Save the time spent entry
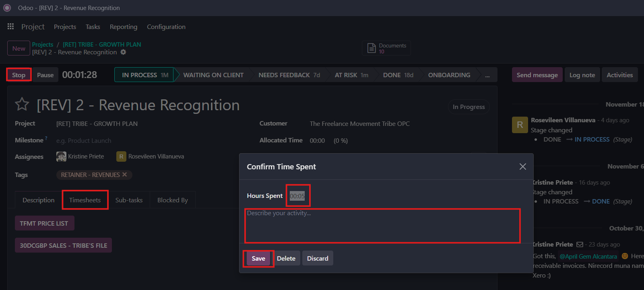The image size is (644, 290). [x=258, y=258]
